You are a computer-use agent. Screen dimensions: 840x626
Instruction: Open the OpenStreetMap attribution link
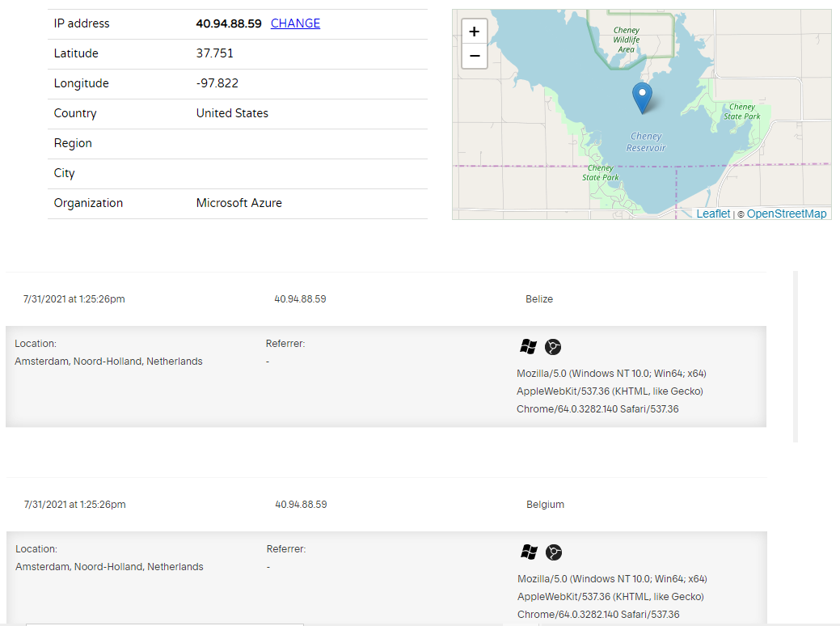[787, 214]
